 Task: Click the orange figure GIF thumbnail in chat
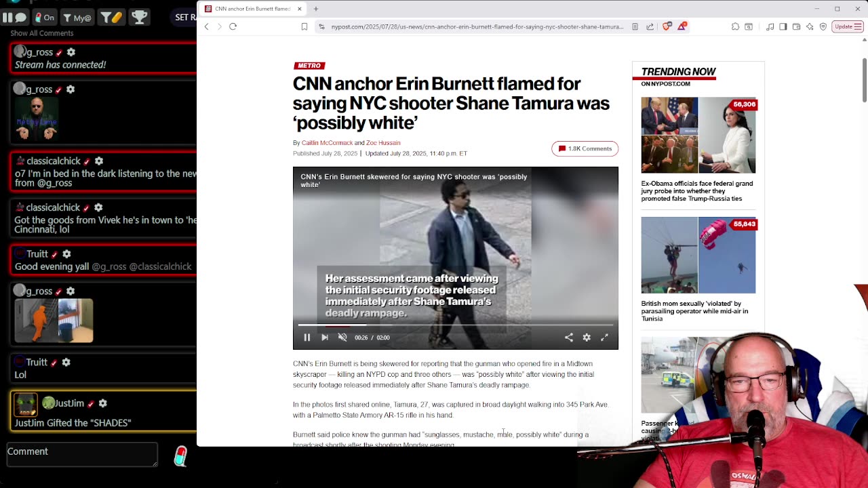pos(54,321)
